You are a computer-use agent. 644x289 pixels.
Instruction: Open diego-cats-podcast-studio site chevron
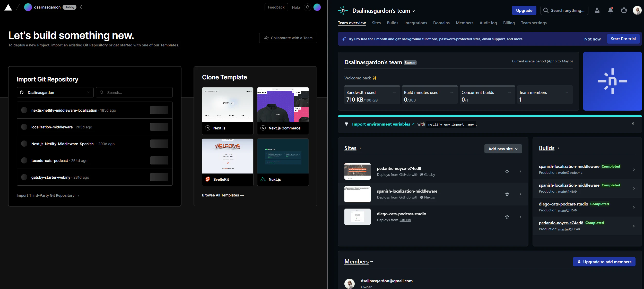[520, 217]
